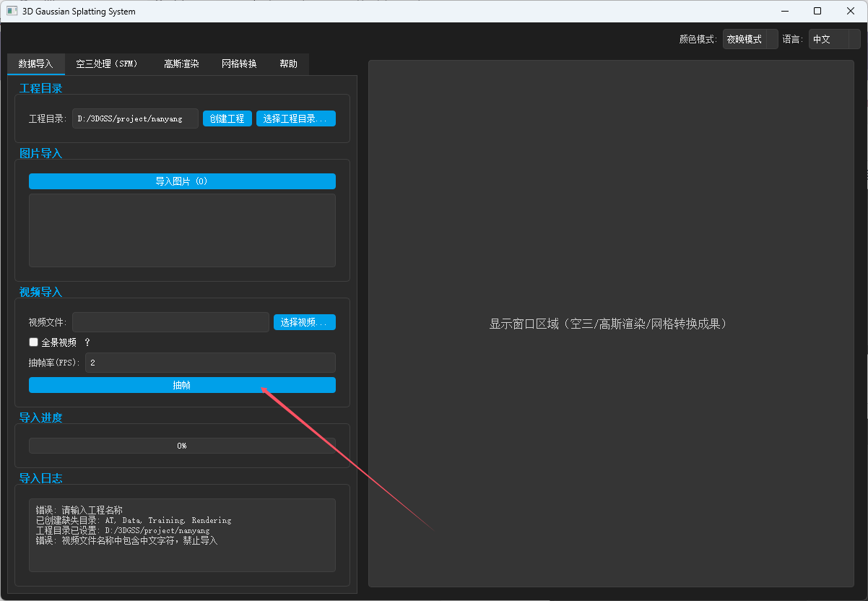Viewport: 868px width, 601px height.
Task: Click the 选择视频... button
Action: [305, 322]
